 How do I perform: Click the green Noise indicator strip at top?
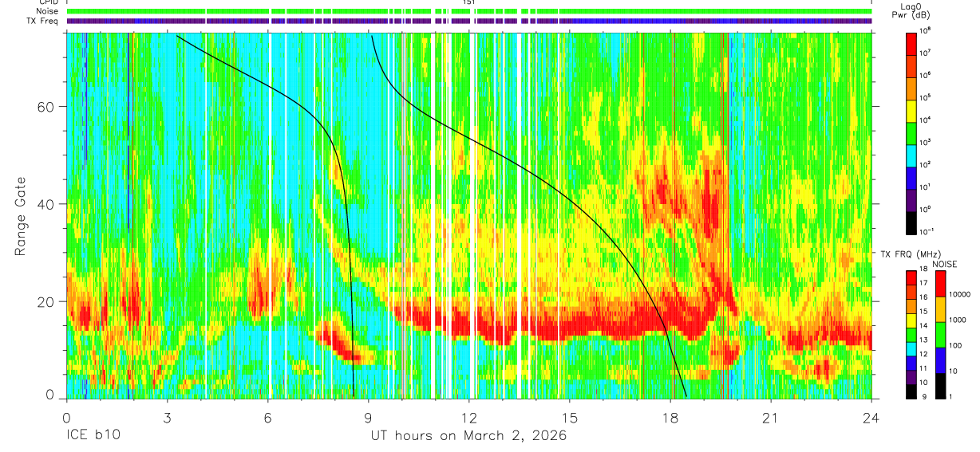click(x=469, y=12)
